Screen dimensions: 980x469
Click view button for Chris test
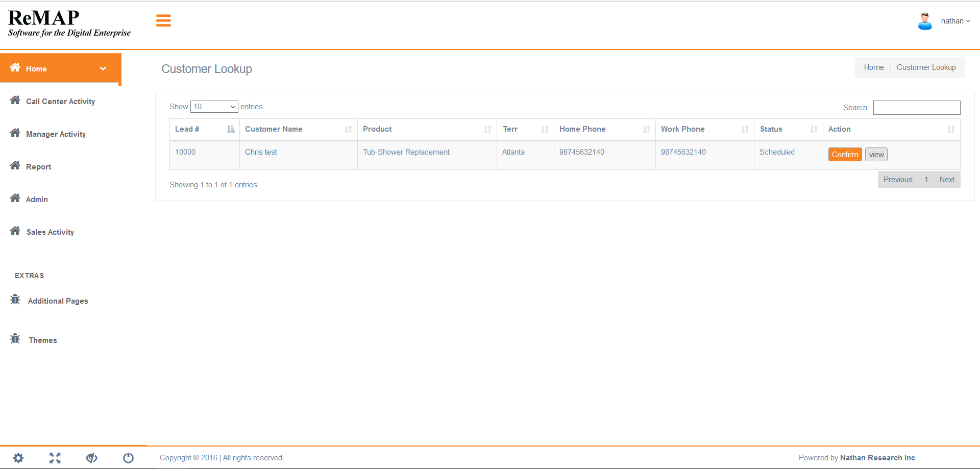[876, 155]
